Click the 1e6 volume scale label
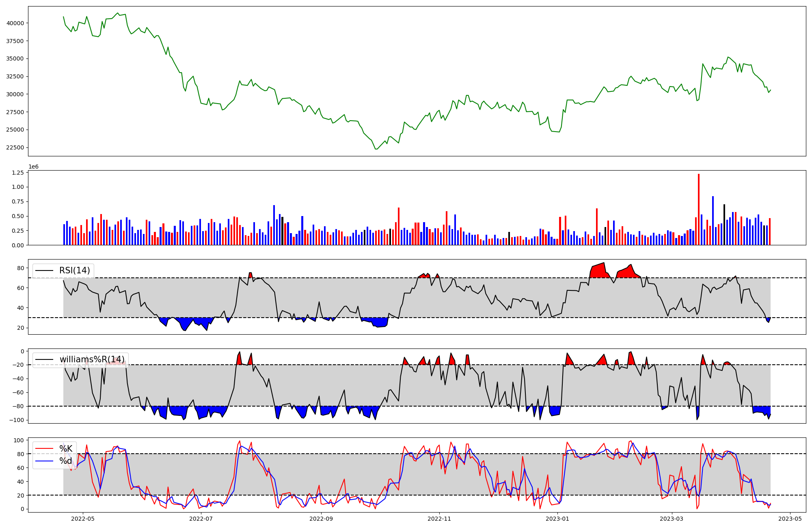The image size is (812, 528). click(33, 167)
